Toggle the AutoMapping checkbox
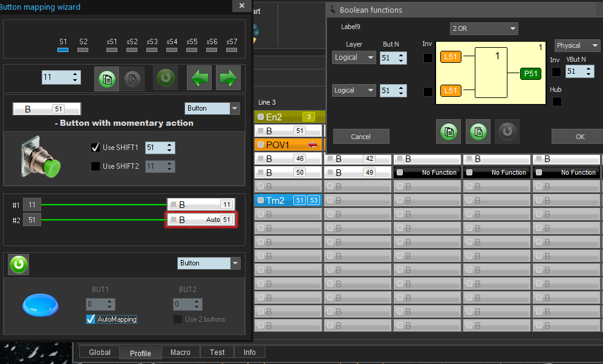Viewport: 603px width, 364px height. [x=91, y=319]
